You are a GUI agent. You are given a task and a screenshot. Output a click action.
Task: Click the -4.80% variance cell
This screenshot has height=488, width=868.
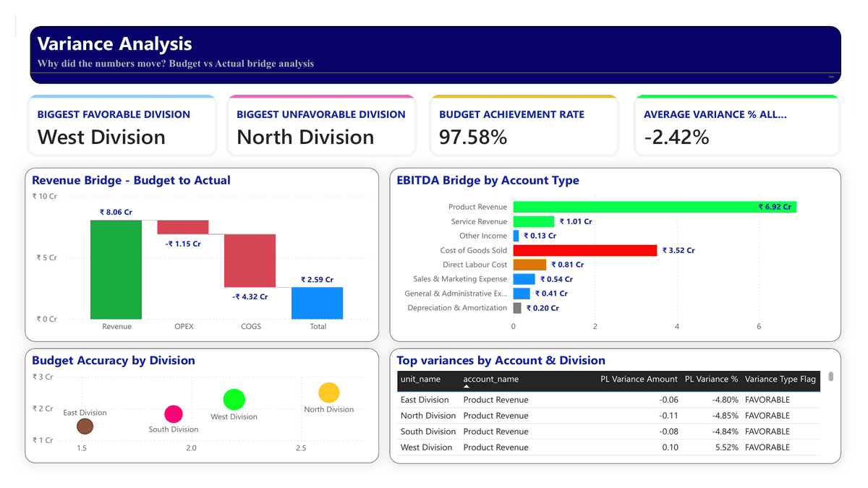coord(724,400)
